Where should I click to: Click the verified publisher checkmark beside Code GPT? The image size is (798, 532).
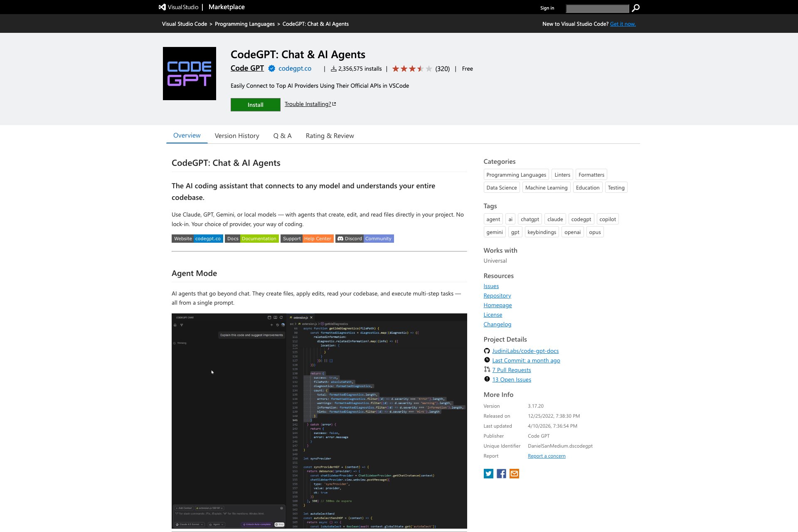click(x=271, y=68)
